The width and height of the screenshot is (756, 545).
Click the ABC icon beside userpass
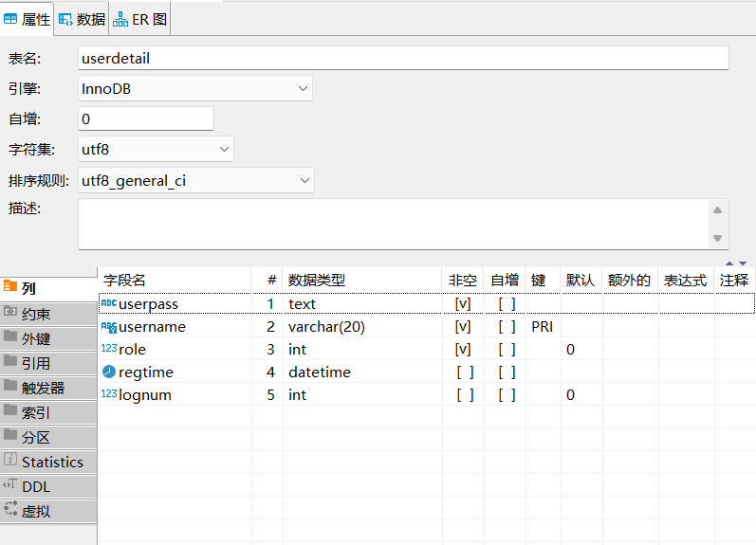pos(109,303)
